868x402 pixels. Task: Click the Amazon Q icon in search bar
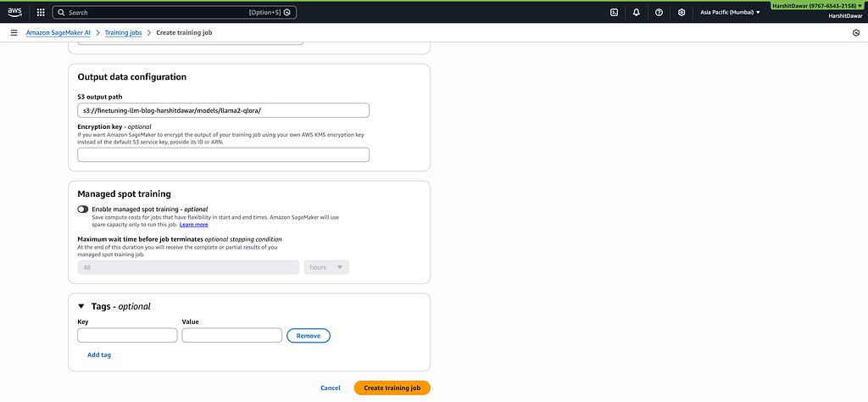pyautogui.click(x=287, y=12)
